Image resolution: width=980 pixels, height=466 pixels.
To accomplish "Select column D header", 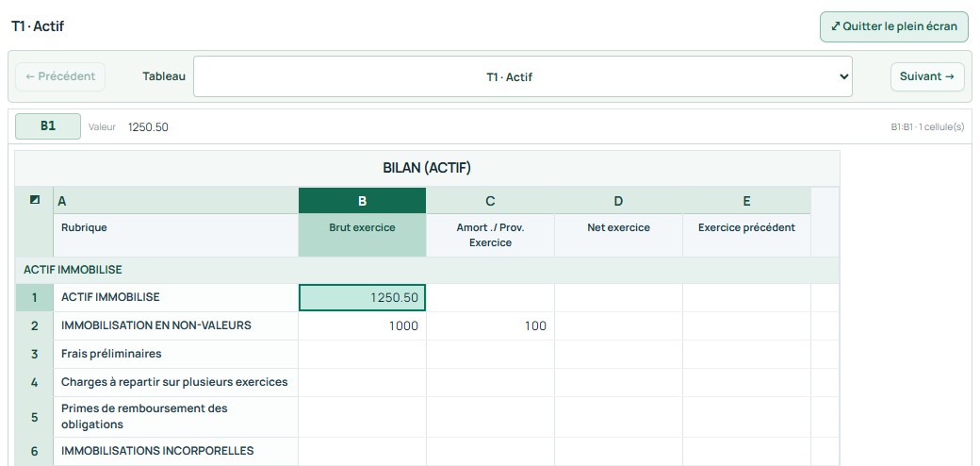I will (x=619, y=201).
